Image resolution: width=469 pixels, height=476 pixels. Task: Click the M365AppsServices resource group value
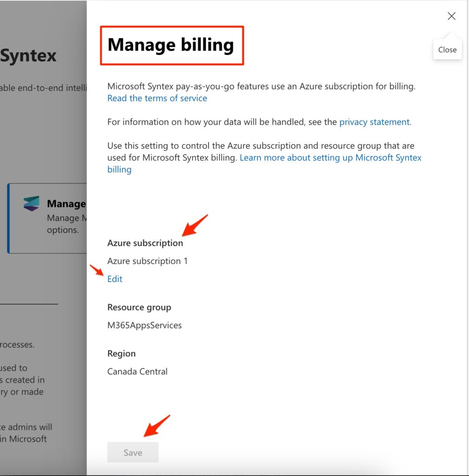click(144, 325)
